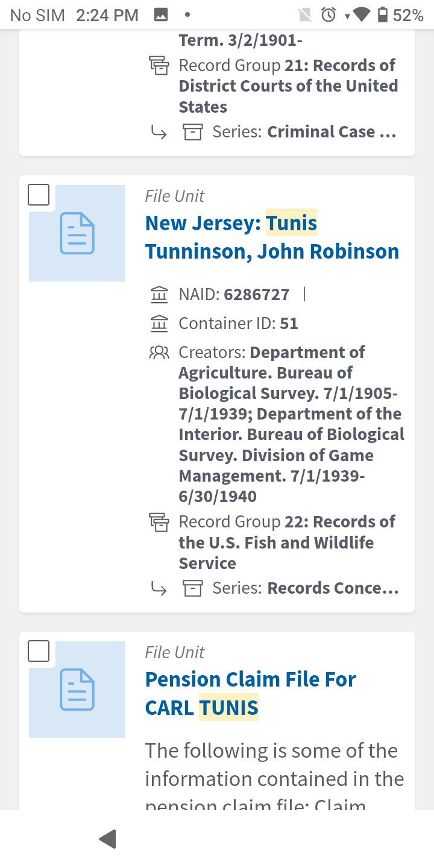This screenshot has width=434, height=868.
Task: Open Record Group 21: Records of District Courts link
Action: click(x=288, y=86)
